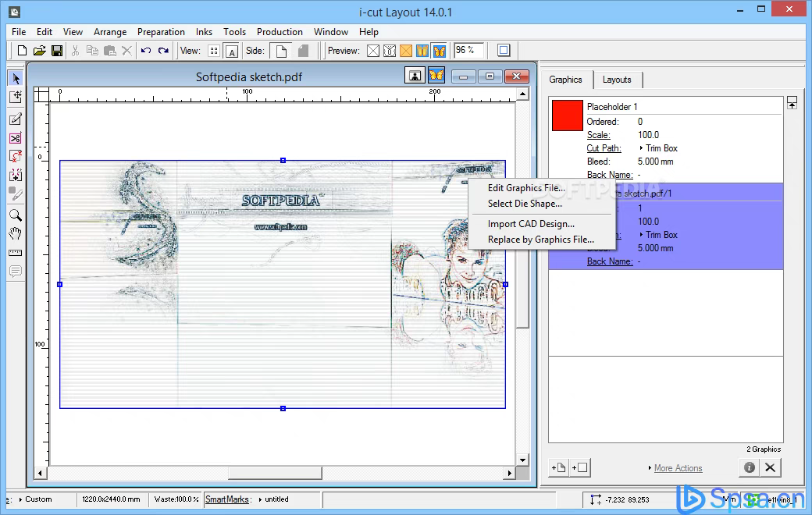812x515 pixels.
Task: Select the Pan hand tool
Action: pyautogui.click(x=15, y=234)
